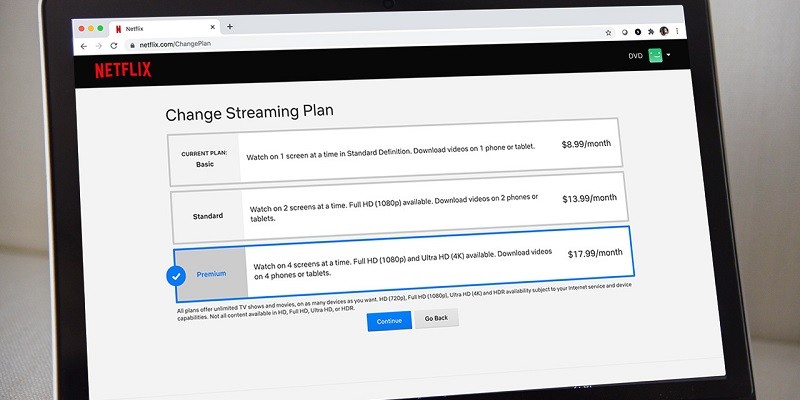Viewport: 800px width, 400px height.
Task: Bookmark this page with the star icon
Action: [608, 32]
